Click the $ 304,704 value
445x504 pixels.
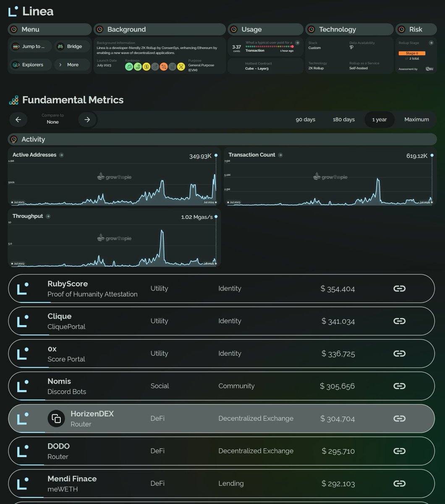(338, 418)
